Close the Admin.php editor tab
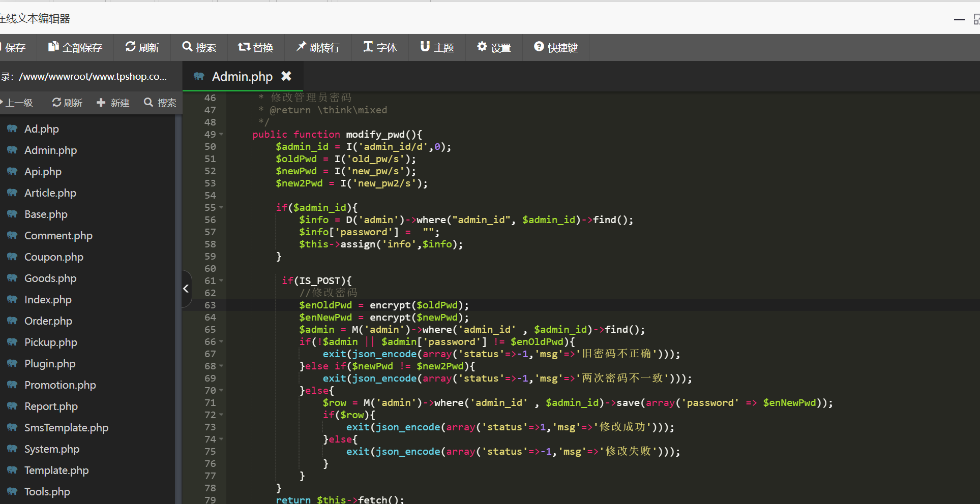This screenshot has height=504, width=980. pyautogui.click(x=286, y=76)
